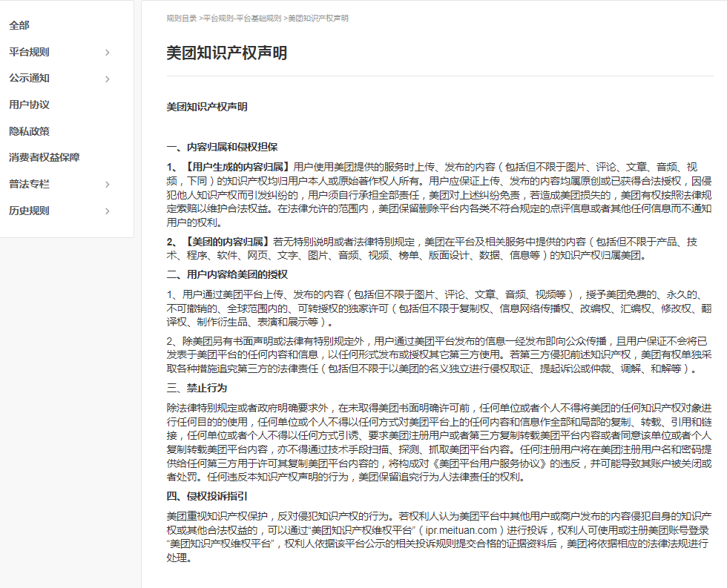The width and height of the screenshot is (727, 588).
Task: Click heading 一、内容归属和侵权担保
Action: [222, 148]
